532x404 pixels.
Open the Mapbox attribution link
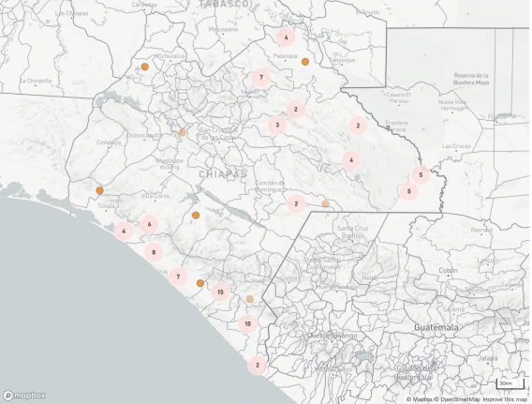(x=419, y=399)
